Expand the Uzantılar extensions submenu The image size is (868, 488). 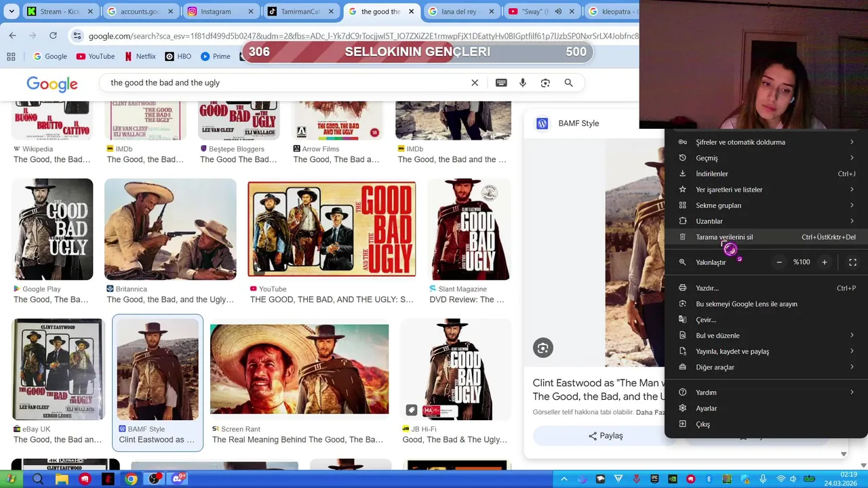pos(766,221)
